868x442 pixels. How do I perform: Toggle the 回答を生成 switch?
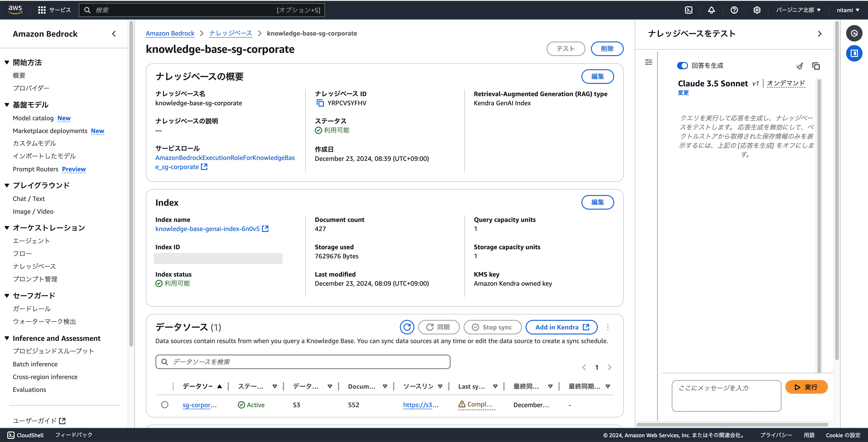[x=682, y=66]
